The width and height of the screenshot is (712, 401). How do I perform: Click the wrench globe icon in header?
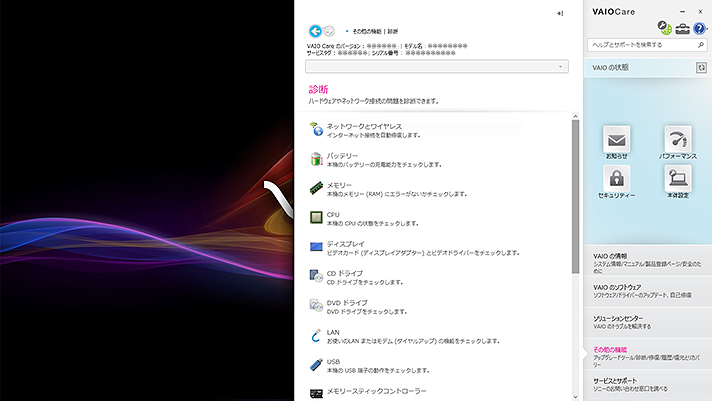coord(664,27)
